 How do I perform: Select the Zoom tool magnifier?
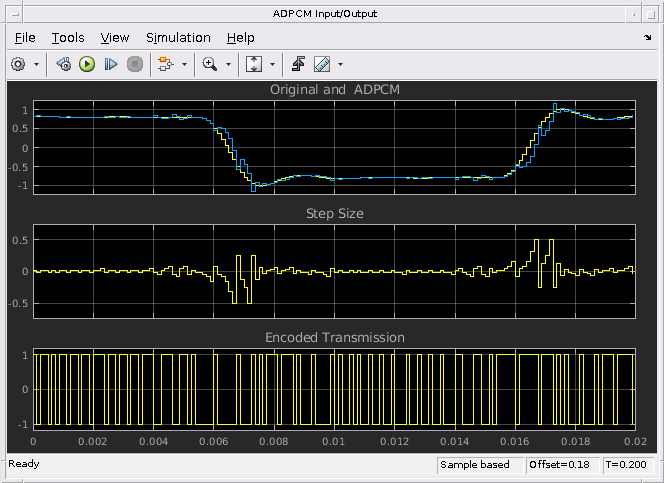210,64
